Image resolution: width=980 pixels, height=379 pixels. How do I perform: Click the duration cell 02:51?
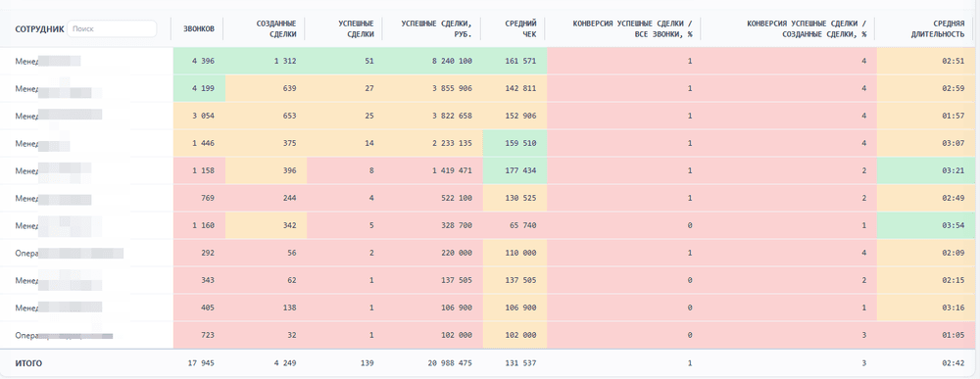[x=926, y=61]
